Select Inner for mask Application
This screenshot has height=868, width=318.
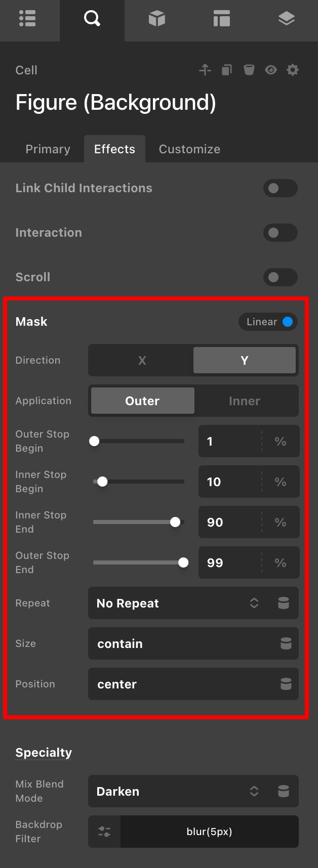click(245, 401)
